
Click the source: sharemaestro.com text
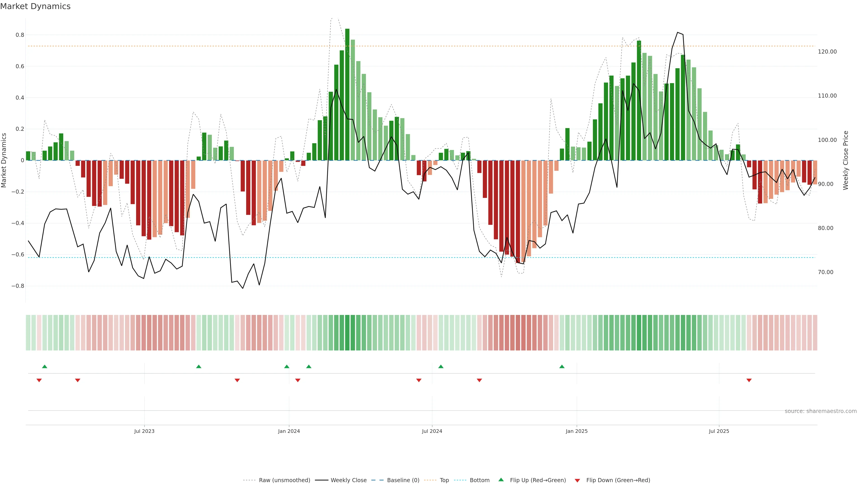point(821,411)
